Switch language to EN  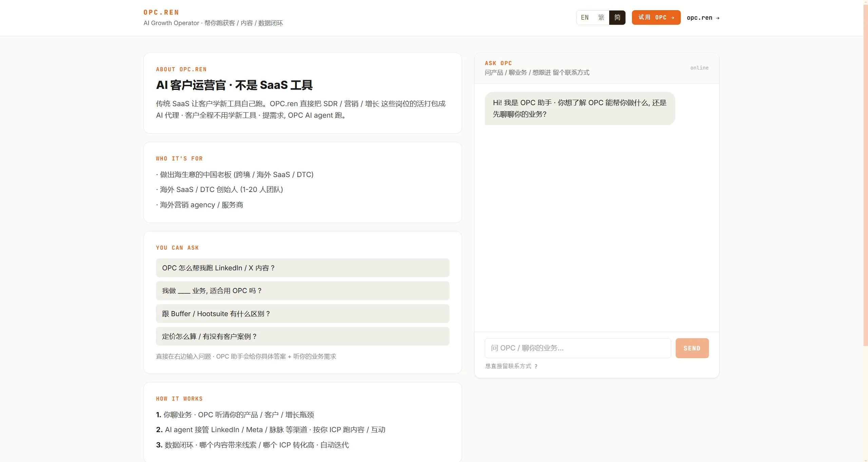(585, 18)
